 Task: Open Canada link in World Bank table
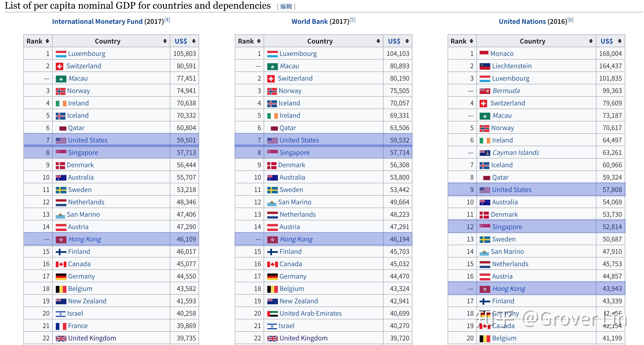tap(290, 264)
